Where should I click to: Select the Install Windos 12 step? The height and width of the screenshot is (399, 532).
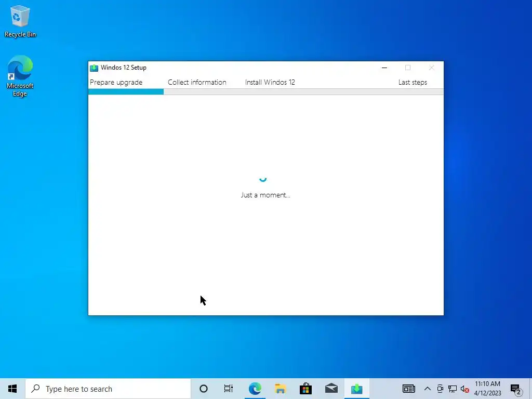pyautogui.click(x=270, y=83)
